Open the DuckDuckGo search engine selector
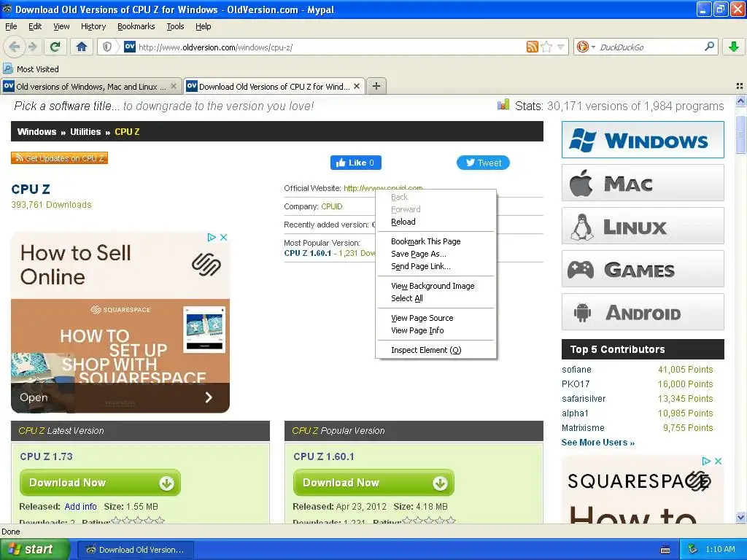The image size is (747, 560). point(586,47)
